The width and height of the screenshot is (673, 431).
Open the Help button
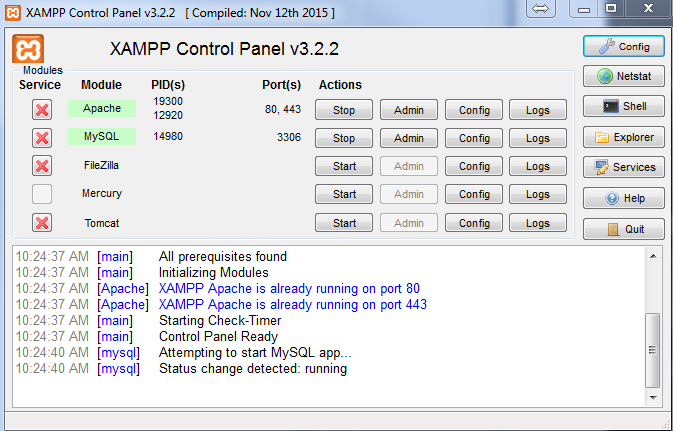[x=624, y=198]
